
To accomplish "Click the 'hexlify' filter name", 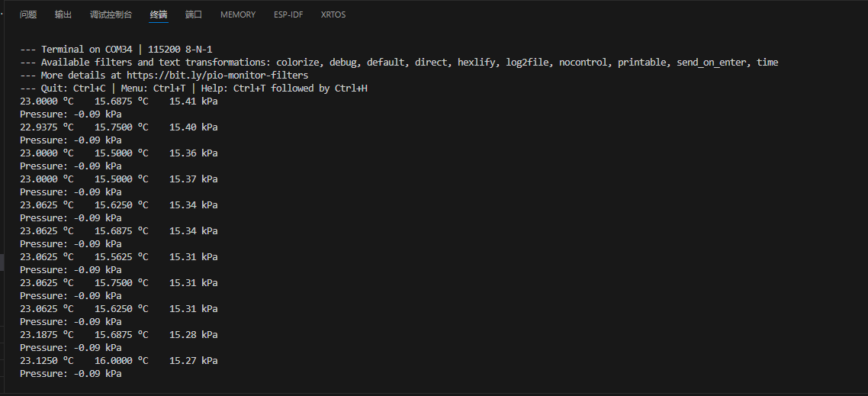I will [x=476, y=63].
